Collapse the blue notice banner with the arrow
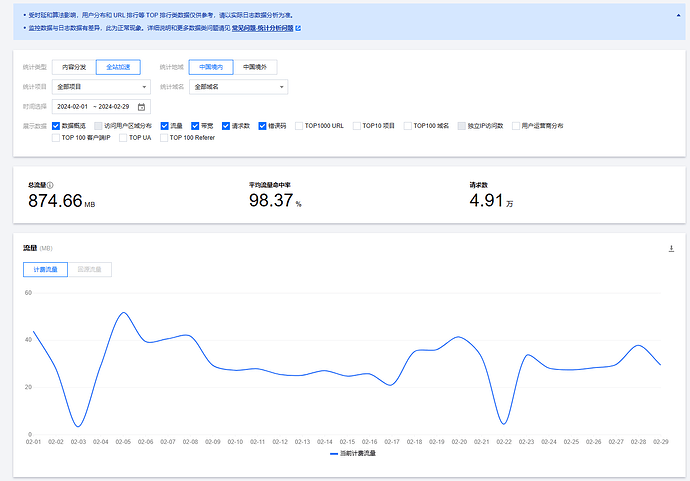This screenshot has height=481, width=690. (678, 15)
